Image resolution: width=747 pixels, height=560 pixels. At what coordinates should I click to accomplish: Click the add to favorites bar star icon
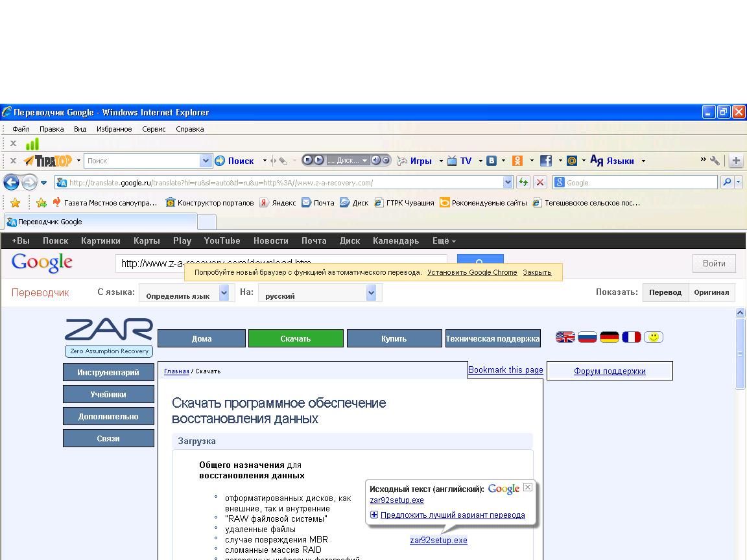pyautogui.click(x=41, y=203)
